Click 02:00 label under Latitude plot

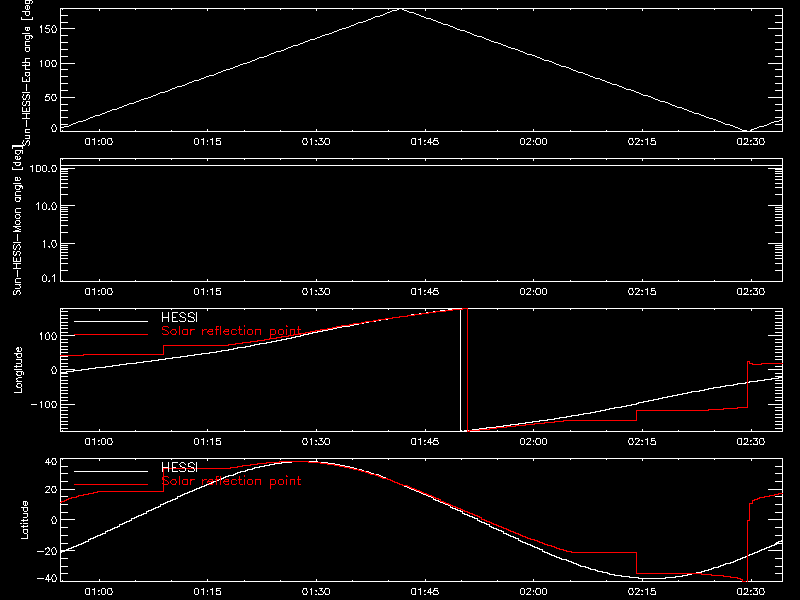(533, 592)
